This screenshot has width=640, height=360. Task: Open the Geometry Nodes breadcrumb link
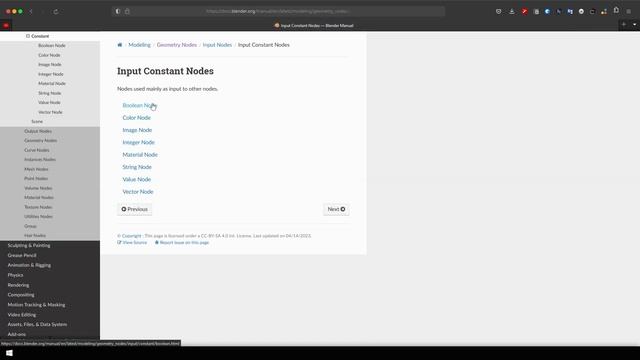(176, 45)
